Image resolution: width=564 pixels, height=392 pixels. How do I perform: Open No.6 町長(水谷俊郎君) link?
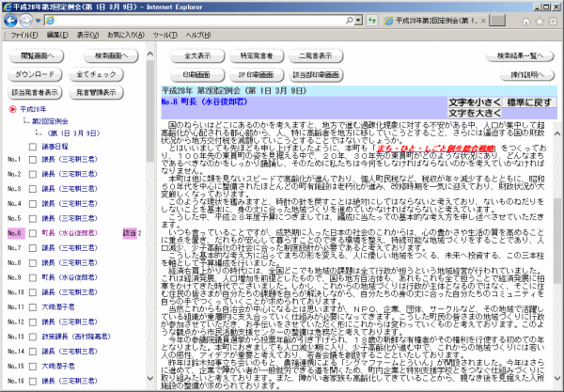[70, 233]
